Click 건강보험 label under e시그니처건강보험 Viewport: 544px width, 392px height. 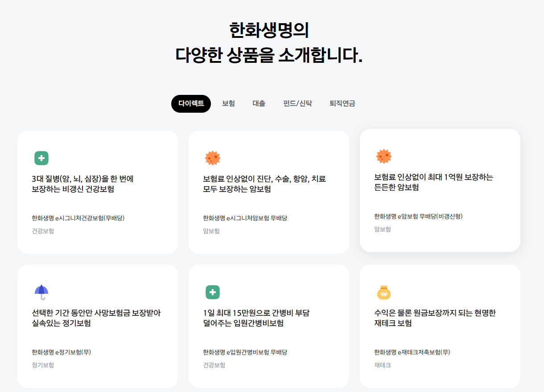[x=43, y=231]
